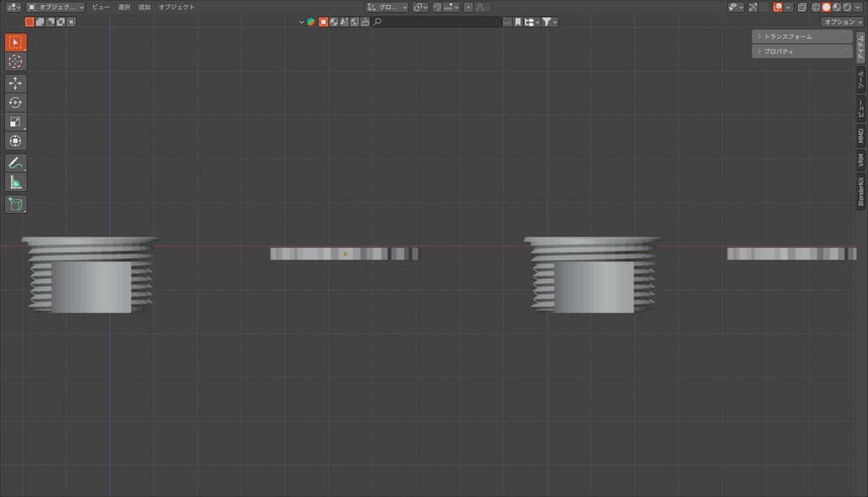Image resolution: width=868 pixels, height=497 pixels.
Task: Switch to アイテム sidebar tab
Action: click(x=861, y=47)
